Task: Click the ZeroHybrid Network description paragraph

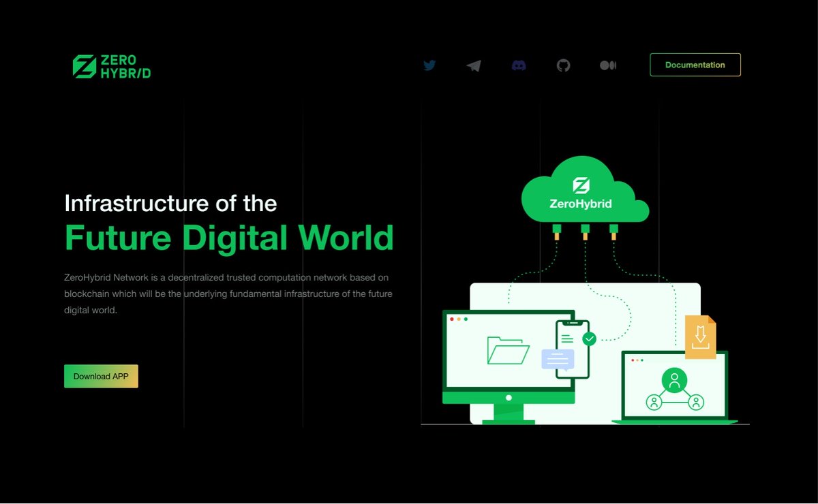Action: (228, 294)
